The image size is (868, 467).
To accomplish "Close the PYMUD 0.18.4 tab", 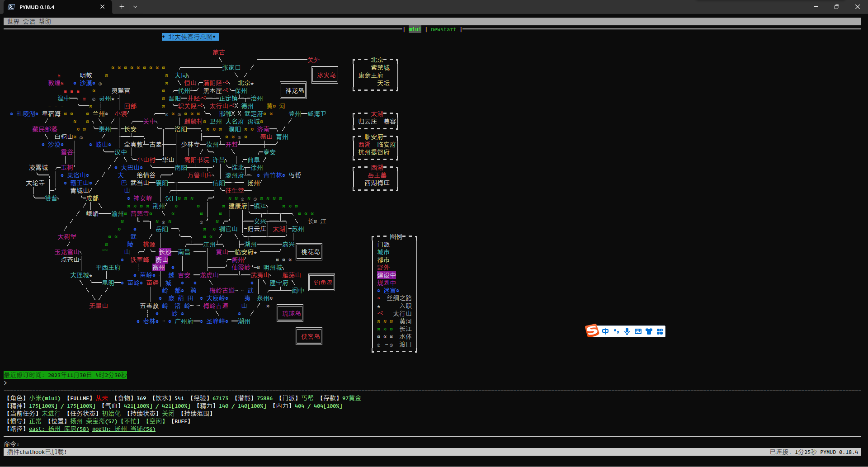I will coord(103,7).
